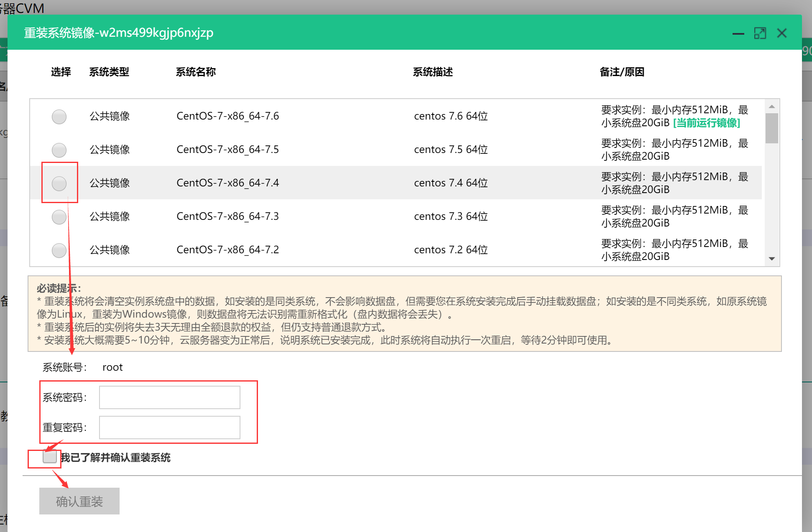The image size is (812, 532).
Task: Click the text CentOS-7-x86_64-7.6
Action: [228, 116]
